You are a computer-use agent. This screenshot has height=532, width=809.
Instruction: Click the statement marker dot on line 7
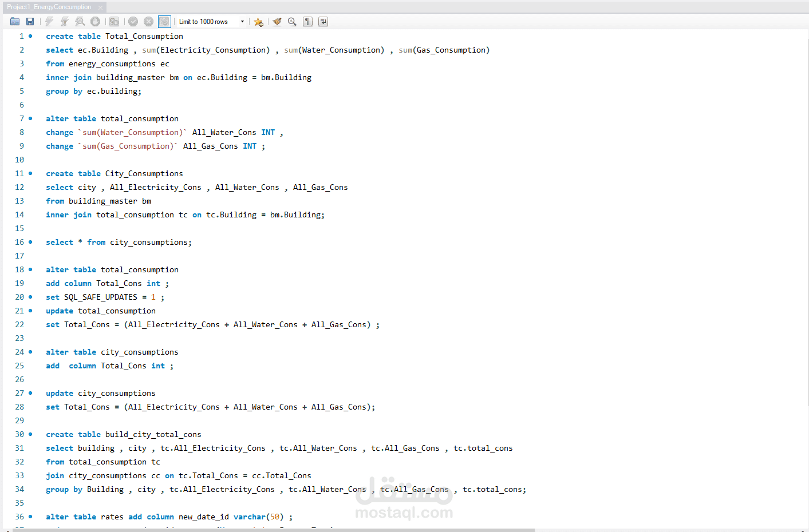point(31,118)
